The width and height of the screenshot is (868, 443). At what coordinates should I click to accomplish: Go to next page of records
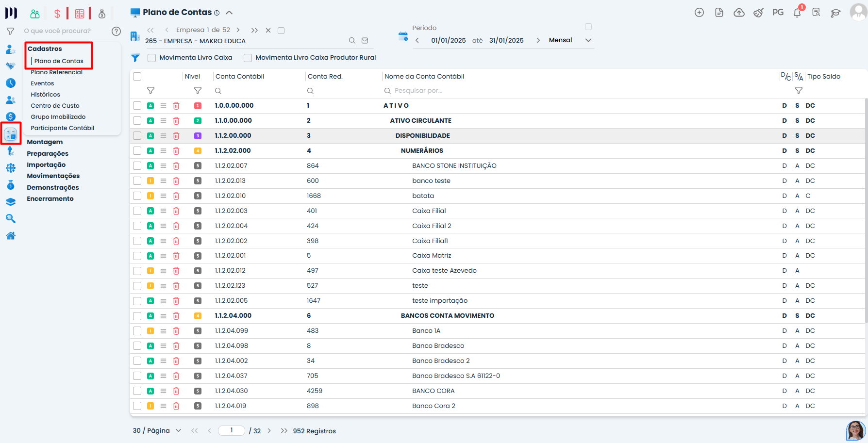[269, 430]
